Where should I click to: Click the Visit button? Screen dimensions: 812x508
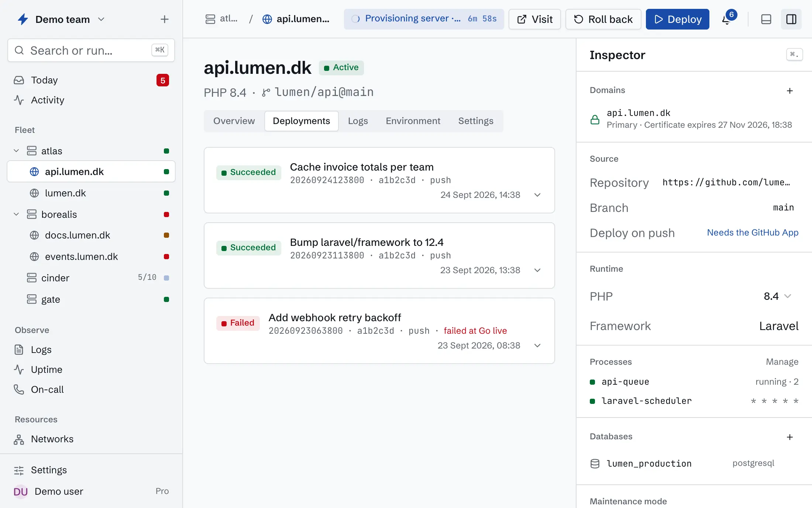[535, 19]
